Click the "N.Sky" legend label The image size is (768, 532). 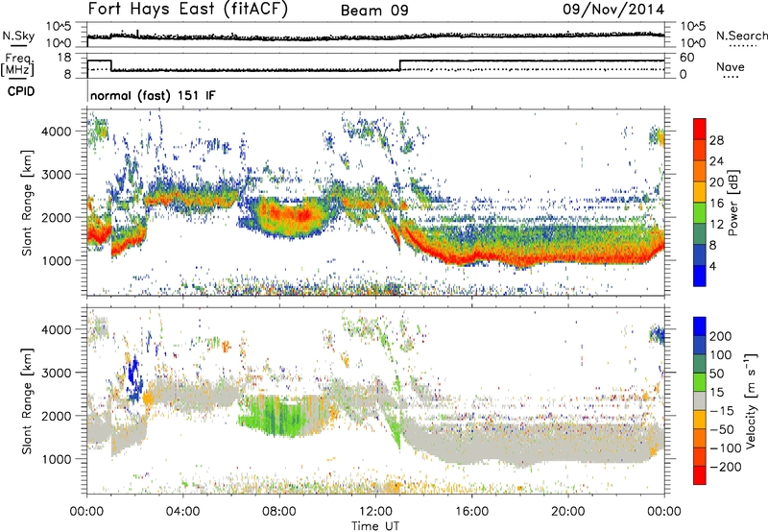pos(18,36)
